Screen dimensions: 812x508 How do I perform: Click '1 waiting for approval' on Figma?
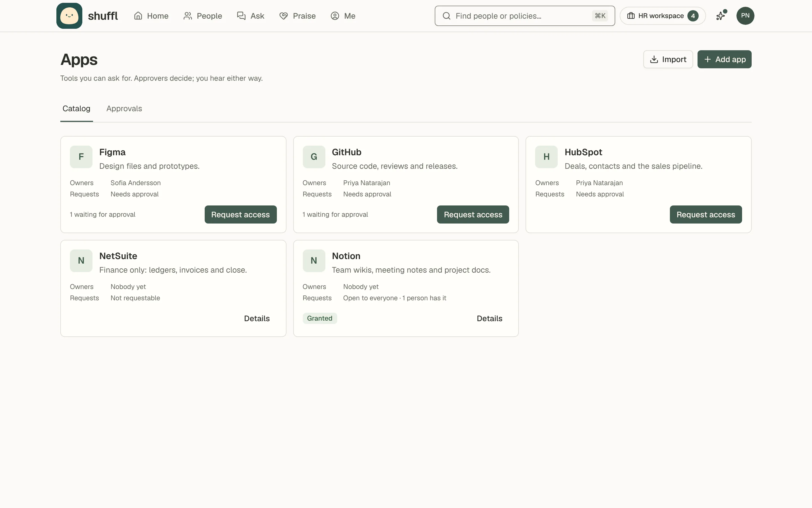click(x=102, y=214)
